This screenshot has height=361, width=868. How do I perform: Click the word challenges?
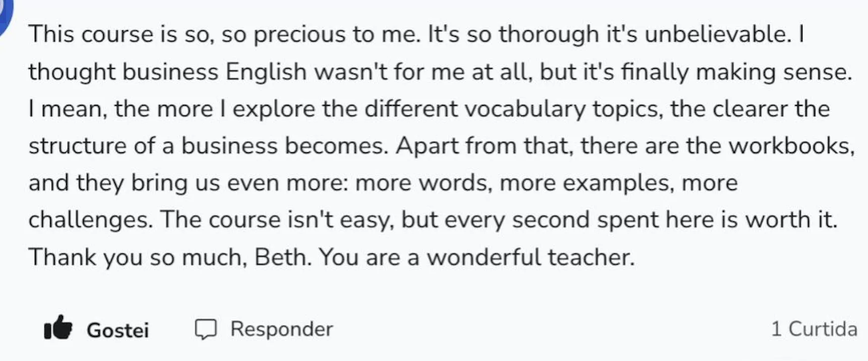90,220
